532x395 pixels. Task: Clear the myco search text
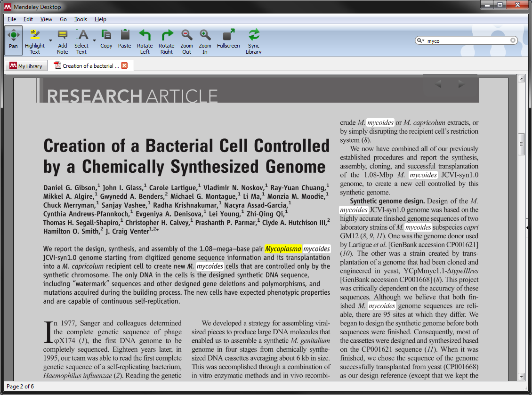[513, 40]
